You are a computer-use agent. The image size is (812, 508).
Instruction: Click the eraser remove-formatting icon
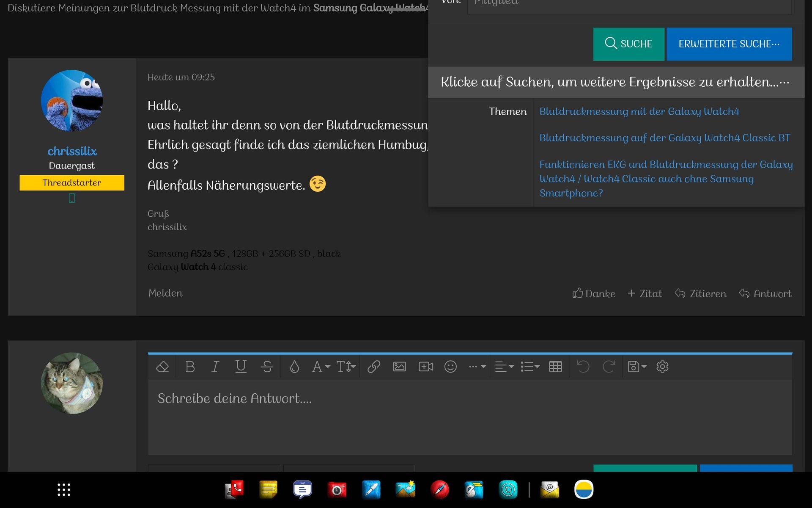tap(162, 367)
